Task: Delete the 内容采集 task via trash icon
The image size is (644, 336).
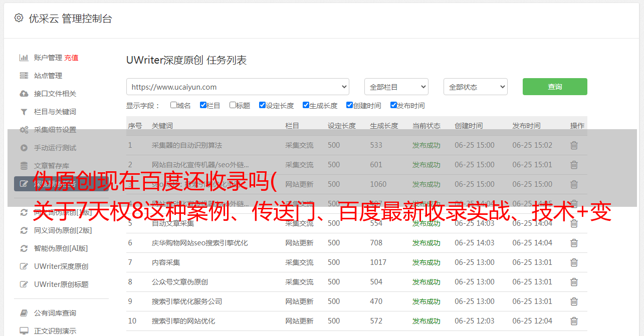Action: [574, 262]
